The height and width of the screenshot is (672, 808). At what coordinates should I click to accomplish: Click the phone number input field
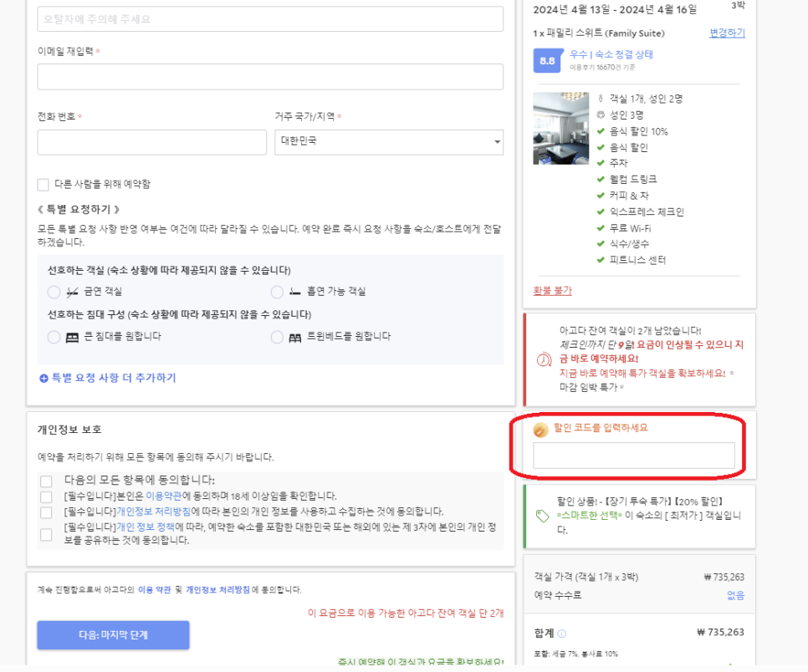point(151,142)
